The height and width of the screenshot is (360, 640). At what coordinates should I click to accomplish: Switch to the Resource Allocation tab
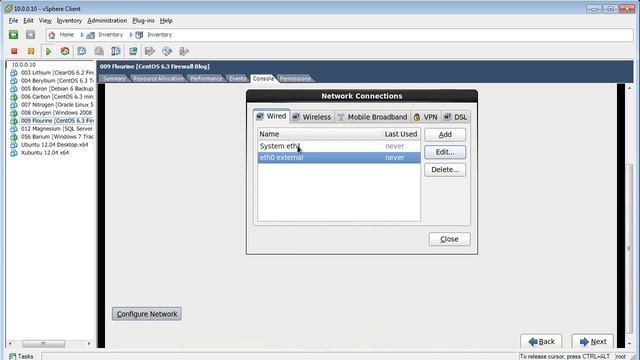click(158, 78)
